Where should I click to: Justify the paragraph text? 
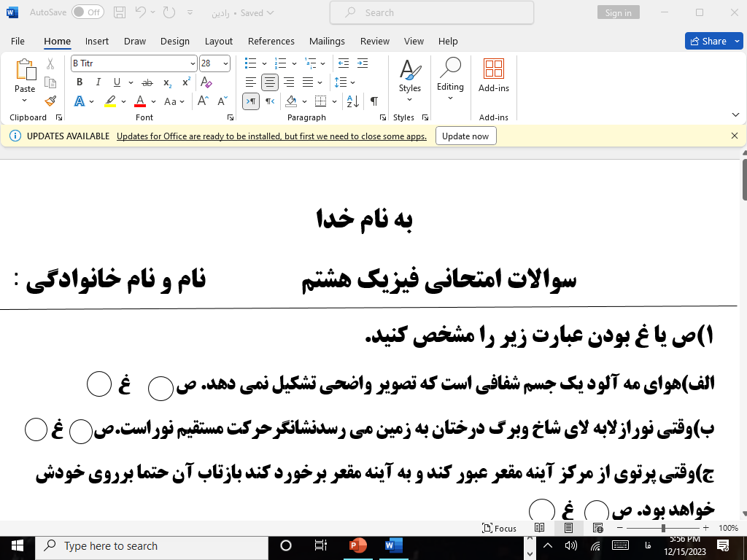(308, 82)
